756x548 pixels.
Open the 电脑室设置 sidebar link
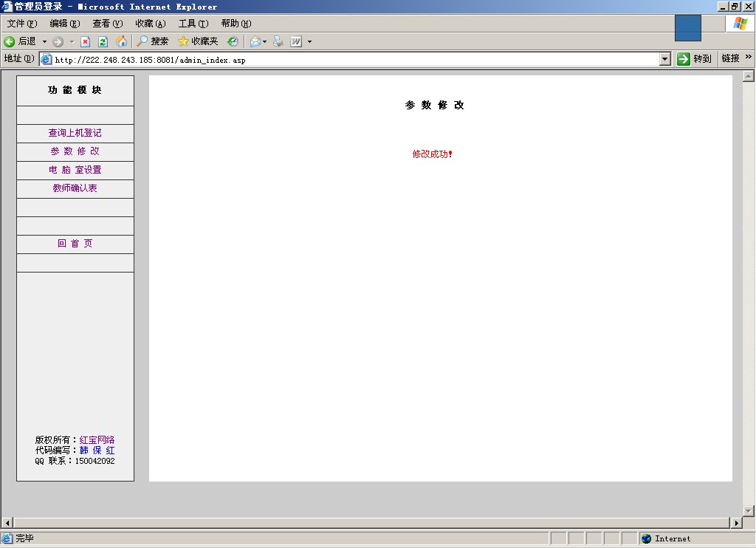click(75, 170)
